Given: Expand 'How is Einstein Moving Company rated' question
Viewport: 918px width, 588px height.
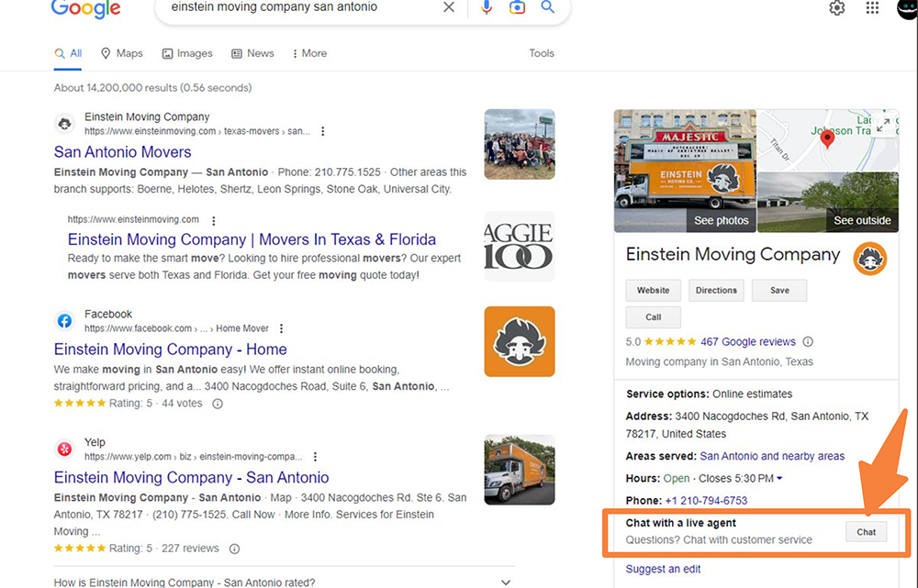Looking at the screenshot, I should click(285, 582).
